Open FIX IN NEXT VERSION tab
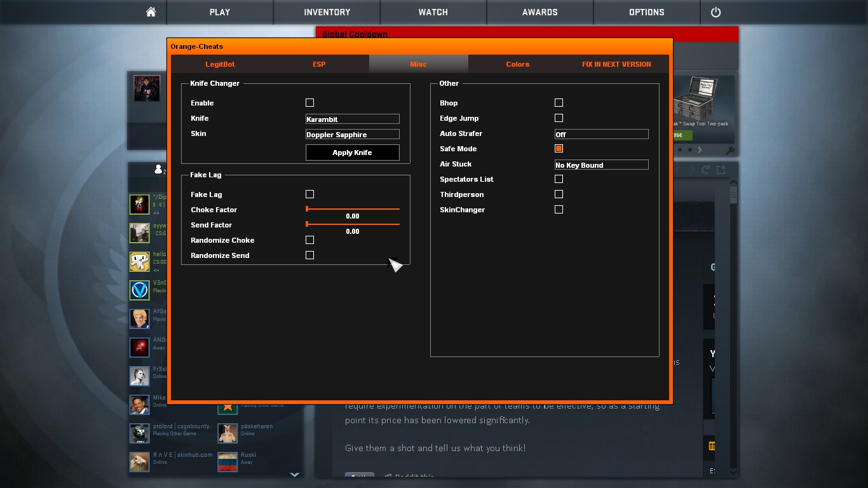 (x=616, y=64)
